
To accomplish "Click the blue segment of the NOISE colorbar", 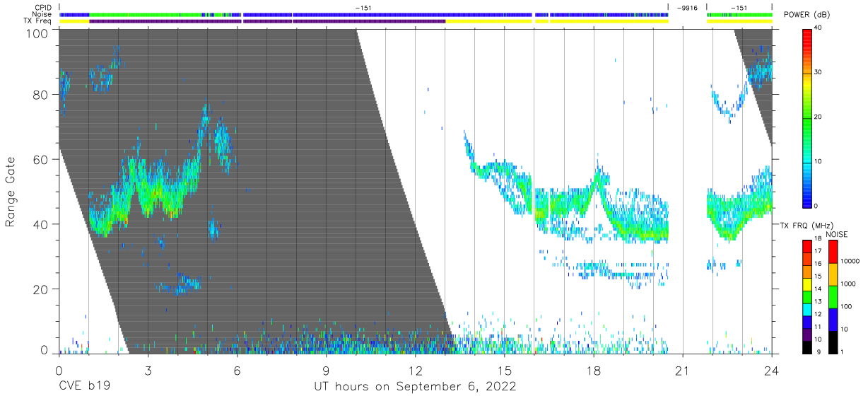I will tap(833, 319).
